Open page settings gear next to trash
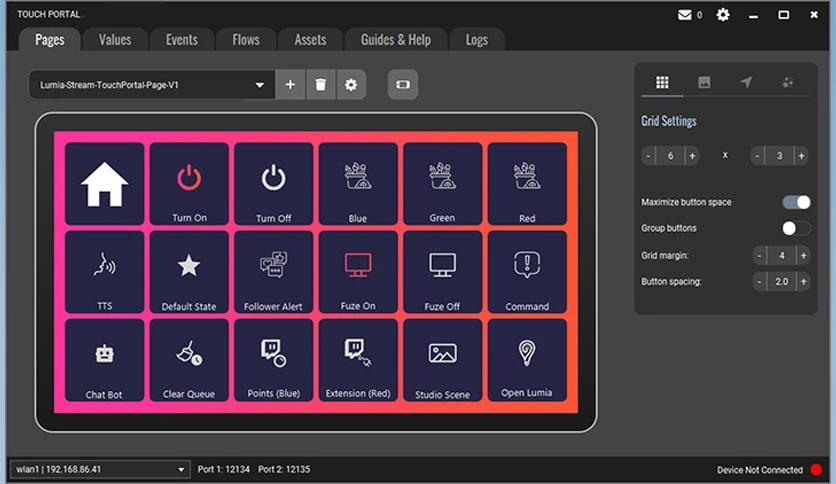The width and height of the screenshot is (836, 484). (351, 85)
